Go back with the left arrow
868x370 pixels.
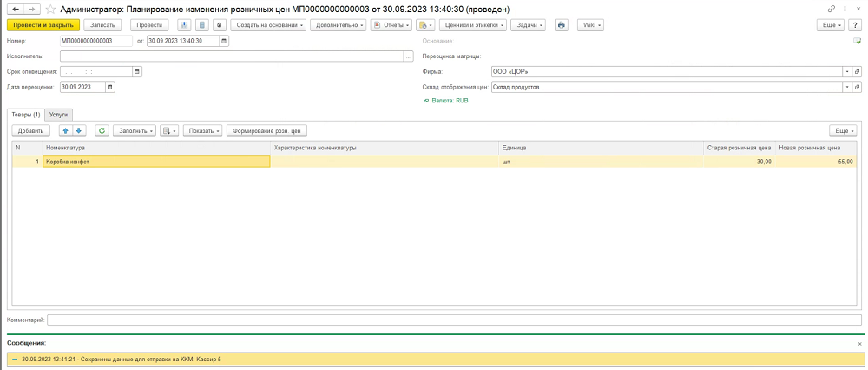pos(15,8)
